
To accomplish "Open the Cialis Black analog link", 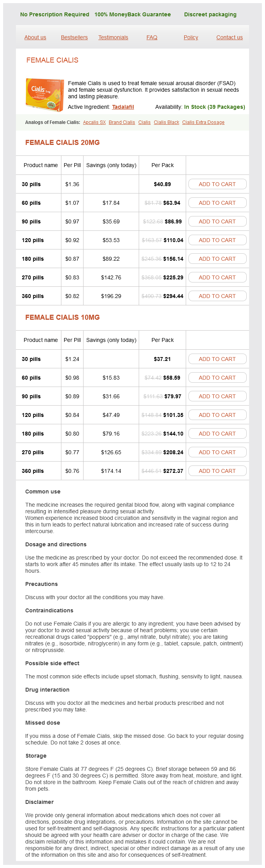I will [166, 122].
